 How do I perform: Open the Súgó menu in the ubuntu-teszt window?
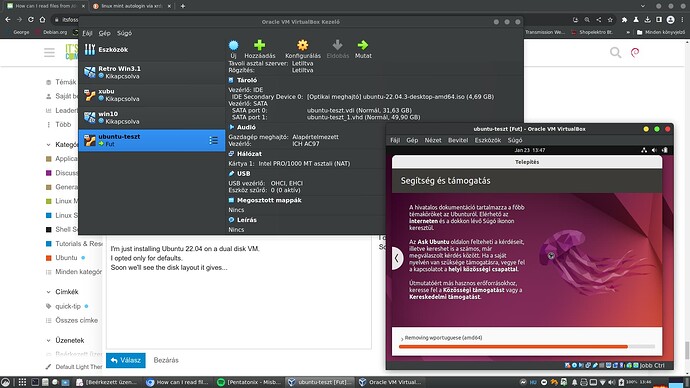515,140
